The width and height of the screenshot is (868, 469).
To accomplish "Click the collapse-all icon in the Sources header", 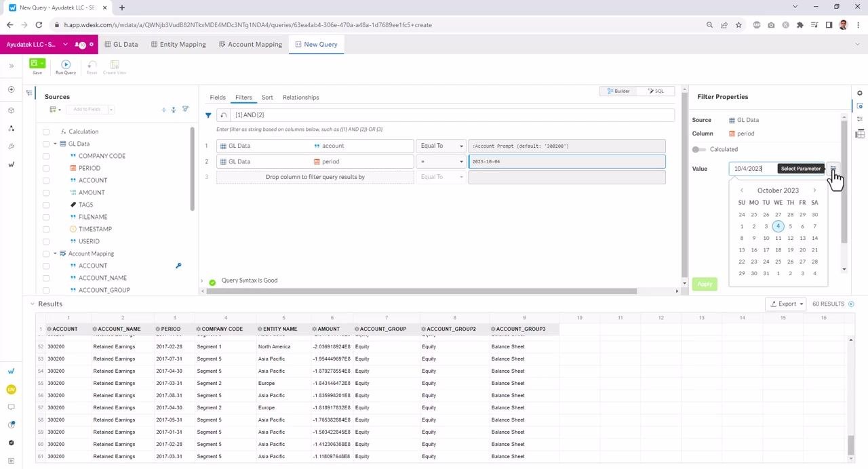I will click(174, 109).
